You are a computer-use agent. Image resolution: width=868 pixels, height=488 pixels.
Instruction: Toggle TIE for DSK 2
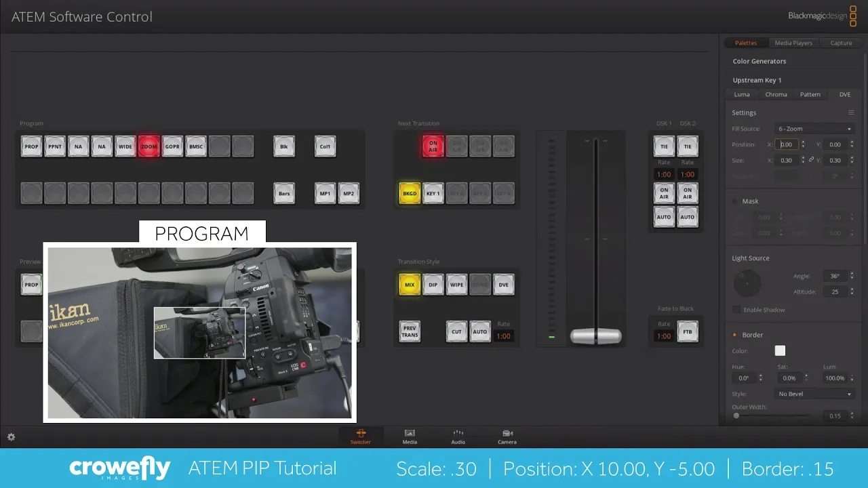(688, 146)
